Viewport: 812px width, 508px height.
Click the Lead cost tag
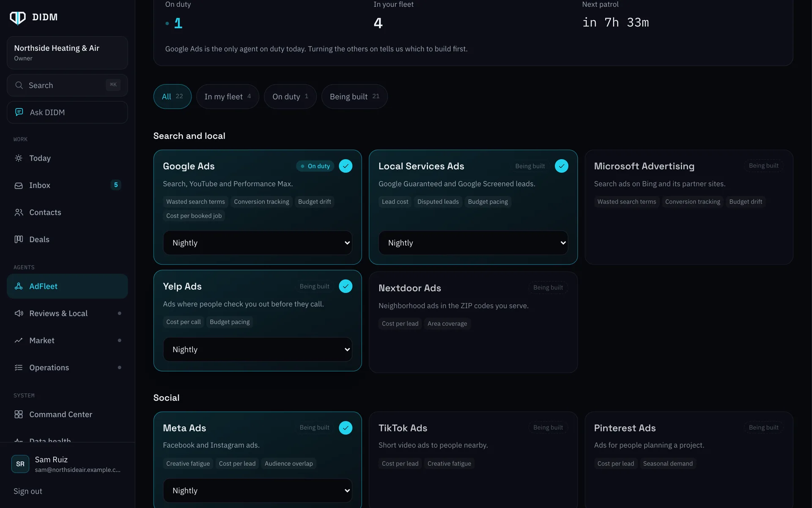(x=395, y=202)
